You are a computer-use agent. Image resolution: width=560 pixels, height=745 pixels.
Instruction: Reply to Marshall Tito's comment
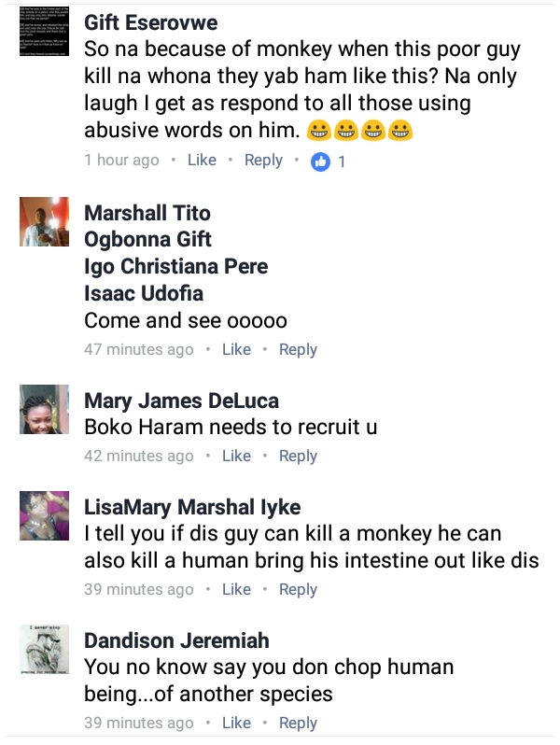point(298,350)
